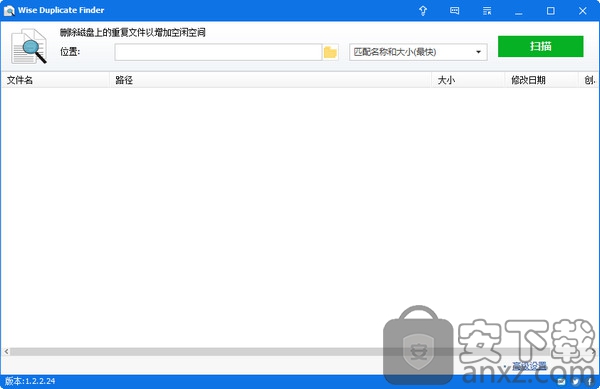
Task: Sort by 文件名 column header
Action: 55,80
